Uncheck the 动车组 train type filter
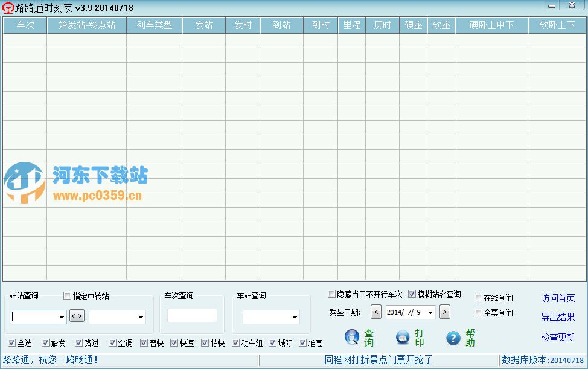Viewport: 588px width, 369px height. (235, 342)
